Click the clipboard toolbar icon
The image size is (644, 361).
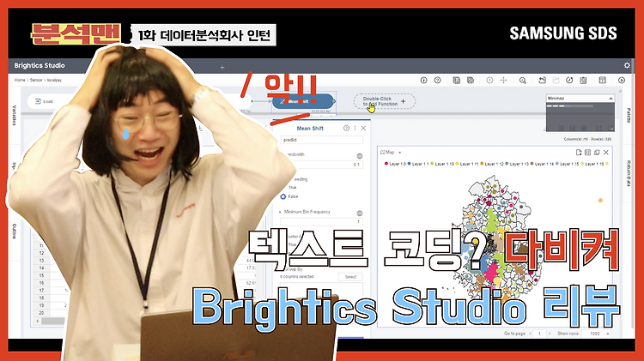pos(583,81)
